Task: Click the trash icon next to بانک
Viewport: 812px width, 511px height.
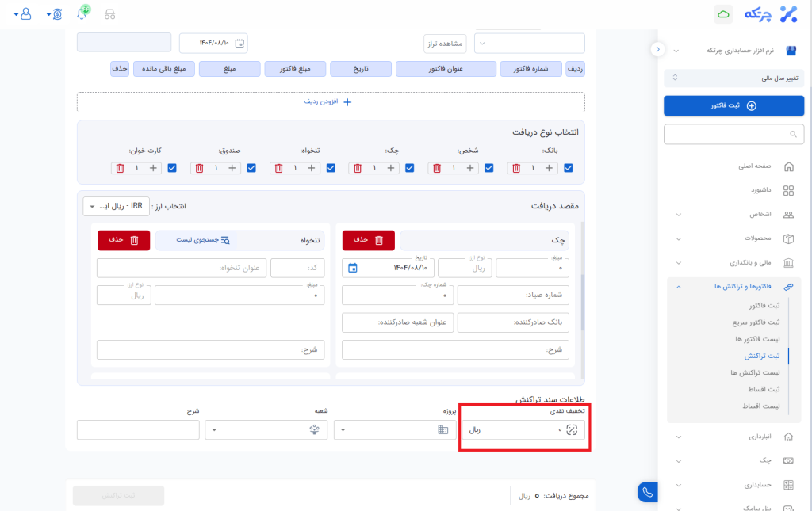Action: (x=516, y=168)
